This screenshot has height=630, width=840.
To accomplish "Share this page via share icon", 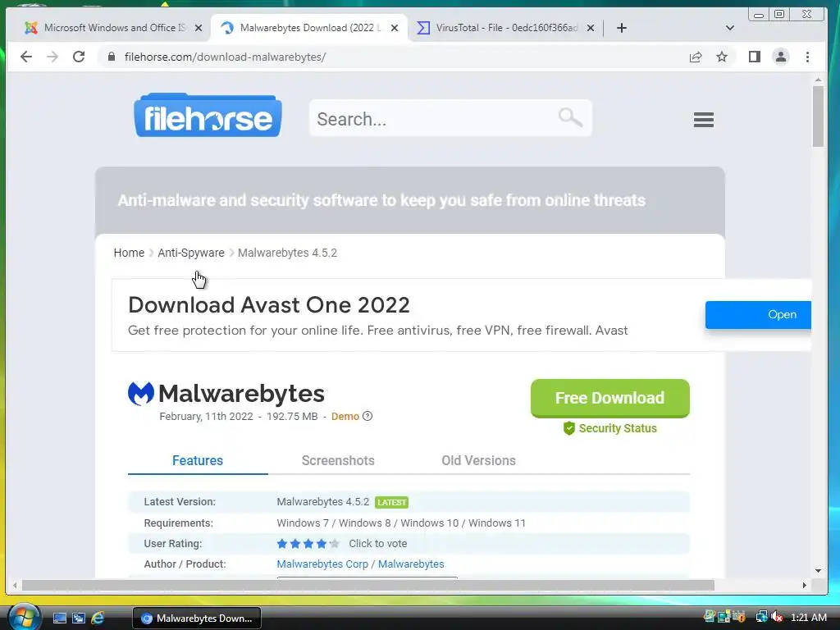I will point(696,57).
